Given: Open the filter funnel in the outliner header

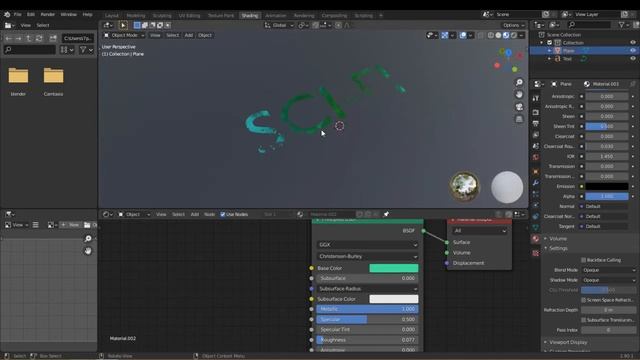Looking at the screenshot, I should tap(621, 25).
